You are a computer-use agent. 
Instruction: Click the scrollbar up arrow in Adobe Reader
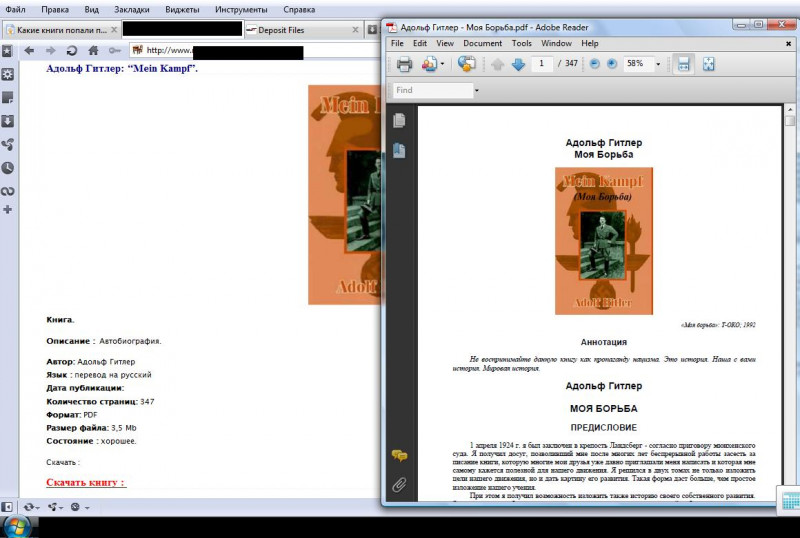pos(790,109)
